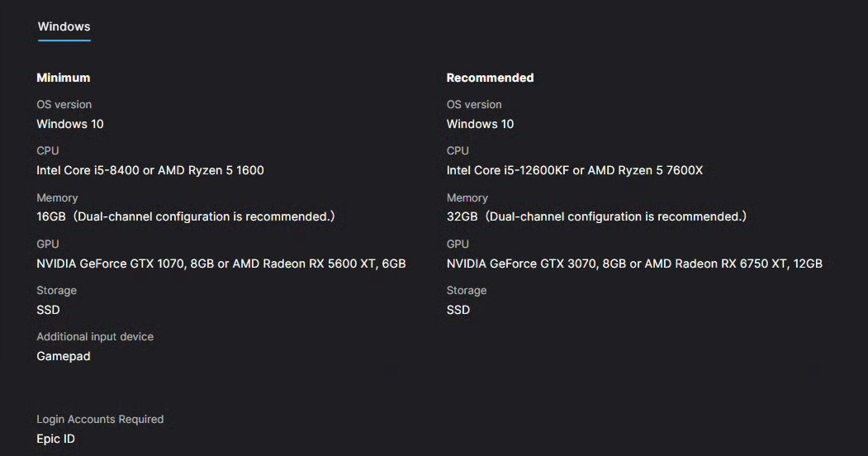Click minimum OS version Windows 10 text

(70, 124)
